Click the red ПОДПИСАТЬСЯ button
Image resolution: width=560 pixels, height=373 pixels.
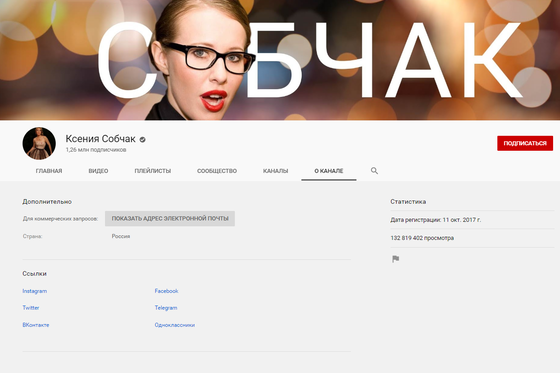point(525,143)
